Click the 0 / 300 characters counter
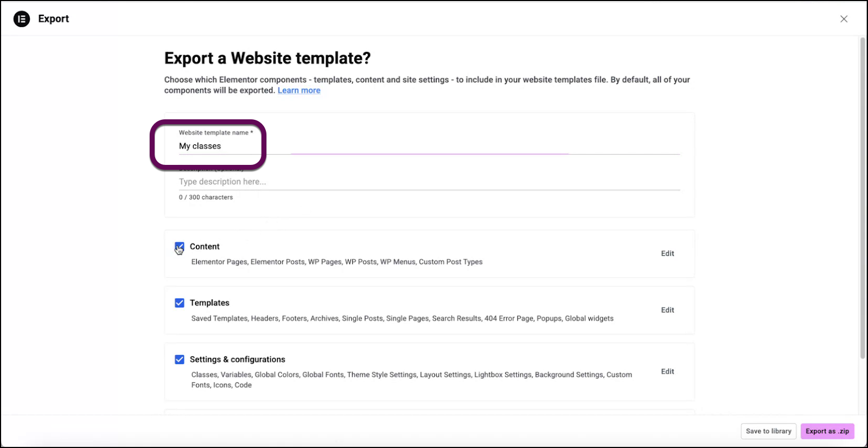 (206, 197)
